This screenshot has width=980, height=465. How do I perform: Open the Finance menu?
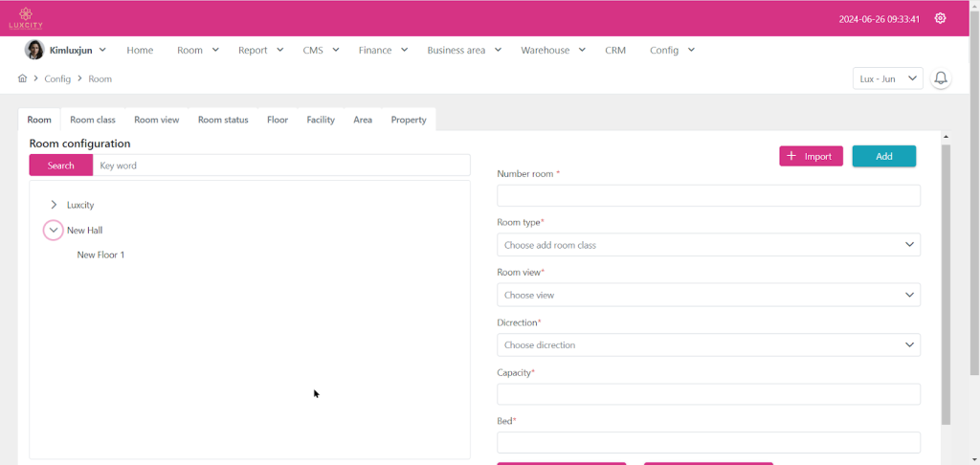pos(383,50)
